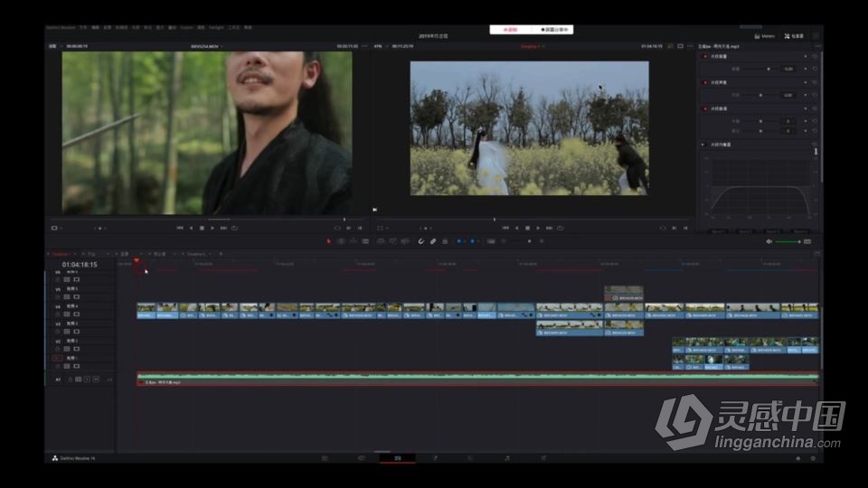Toggle loop playback in timeline viewer
The height and width of the screenshot is (488, 868).
click(x=561, y=228)
